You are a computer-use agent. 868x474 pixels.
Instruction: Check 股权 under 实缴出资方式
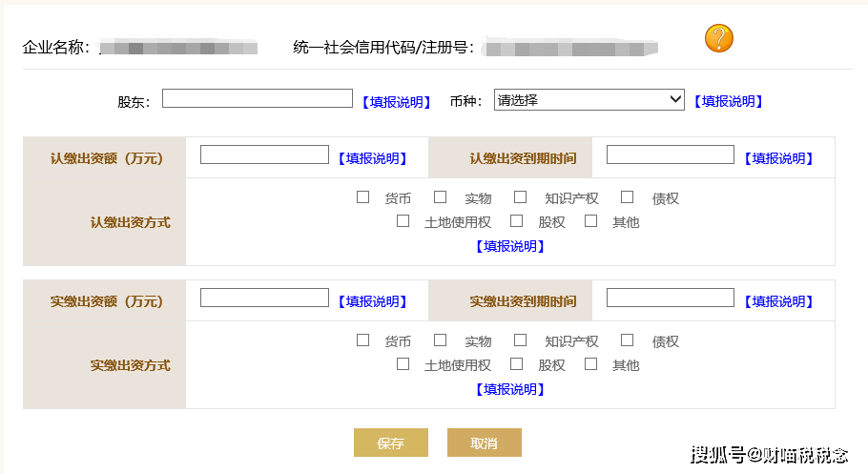click(x=516, y=363)
